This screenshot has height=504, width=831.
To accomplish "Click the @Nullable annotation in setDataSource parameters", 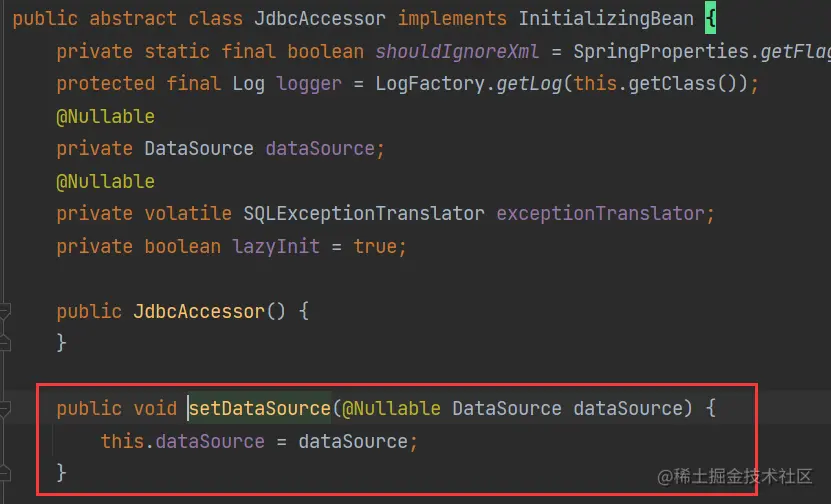I will tap(391, 409).
